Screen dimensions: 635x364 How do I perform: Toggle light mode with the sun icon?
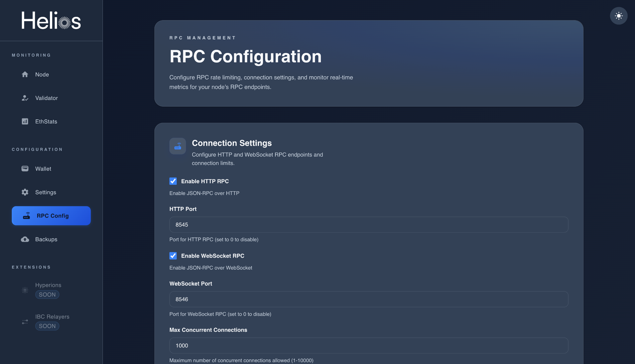tap(619, 16)
